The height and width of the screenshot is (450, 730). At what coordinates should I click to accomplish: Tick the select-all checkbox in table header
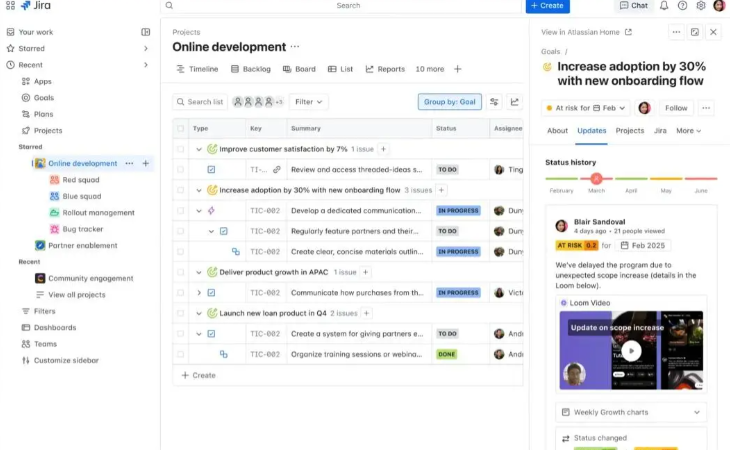(x=180, y=128)
